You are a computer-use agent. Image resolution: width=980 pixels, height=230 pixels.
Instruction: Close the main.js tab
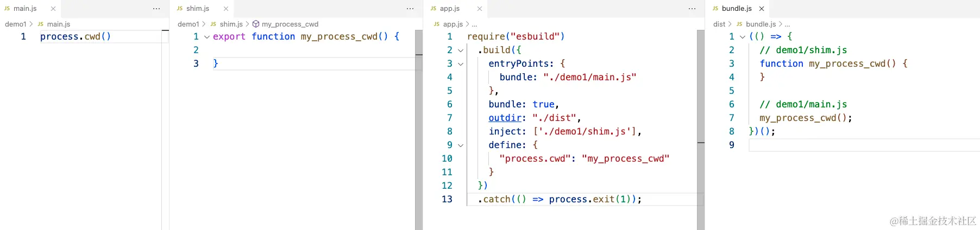pyautogui.click(x=53, y=9)
